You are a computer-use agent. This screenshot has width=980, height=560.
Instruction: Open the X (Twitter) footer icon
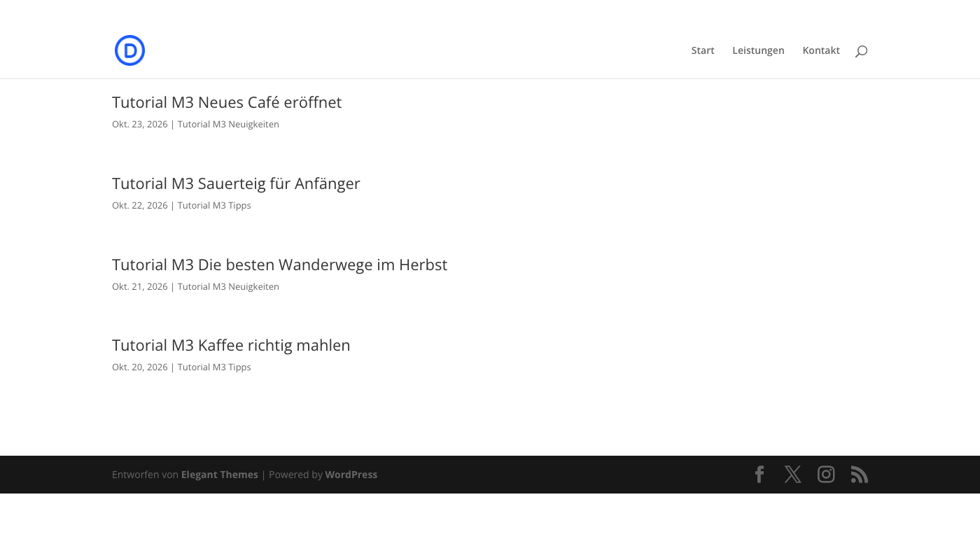coord(792,475)
